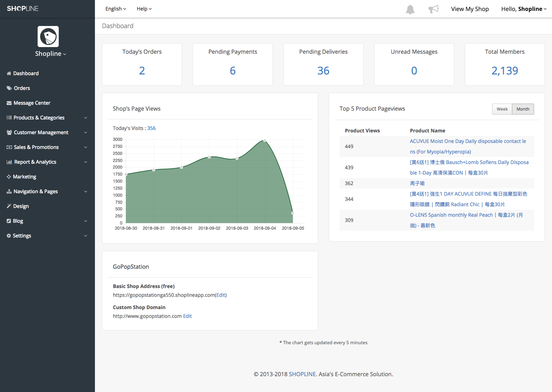The image size is (552, 392).
Task: Open the English language dropdown
Action: tap(116, 9)
